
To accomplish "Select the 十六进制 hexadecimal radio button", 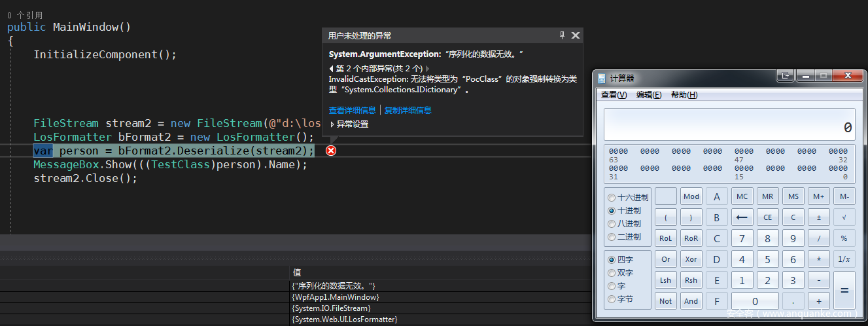I will 612,198.
